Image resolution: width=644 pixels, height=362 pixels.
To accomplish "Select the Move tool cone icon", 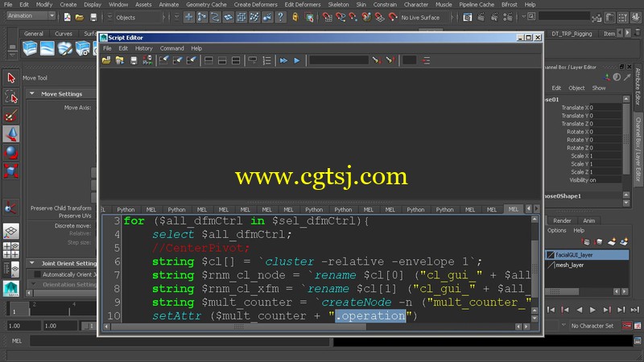I will pos(11,134).
